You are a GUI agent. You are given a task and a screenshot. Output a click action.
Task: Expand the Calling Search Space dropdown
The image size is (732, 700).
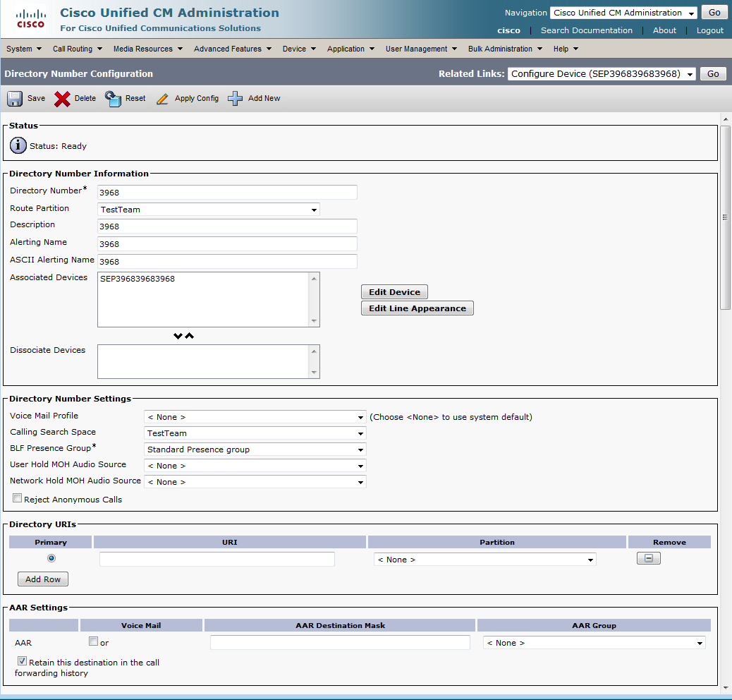[x=255, y=433]
